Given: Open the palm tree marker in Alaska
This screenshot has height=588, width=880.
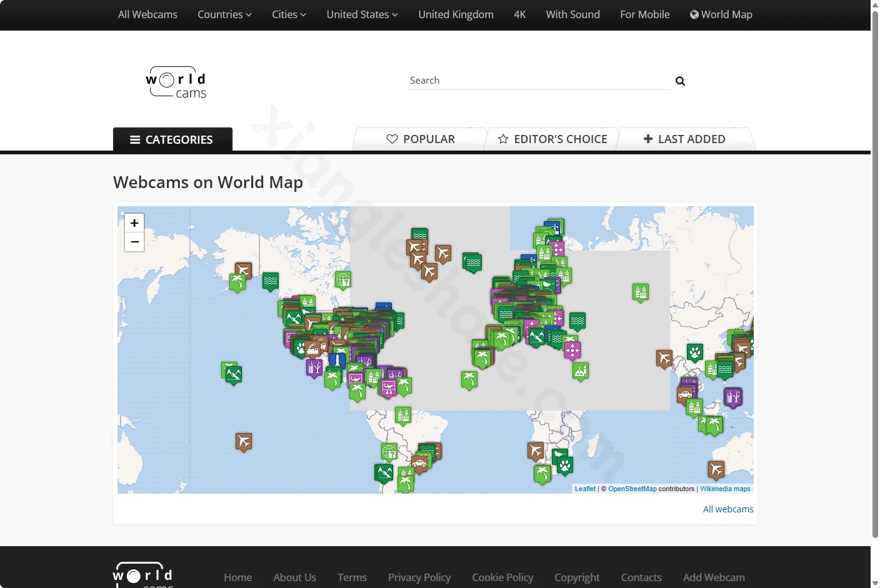Looking at the screenshot, I should pos(237,282).
